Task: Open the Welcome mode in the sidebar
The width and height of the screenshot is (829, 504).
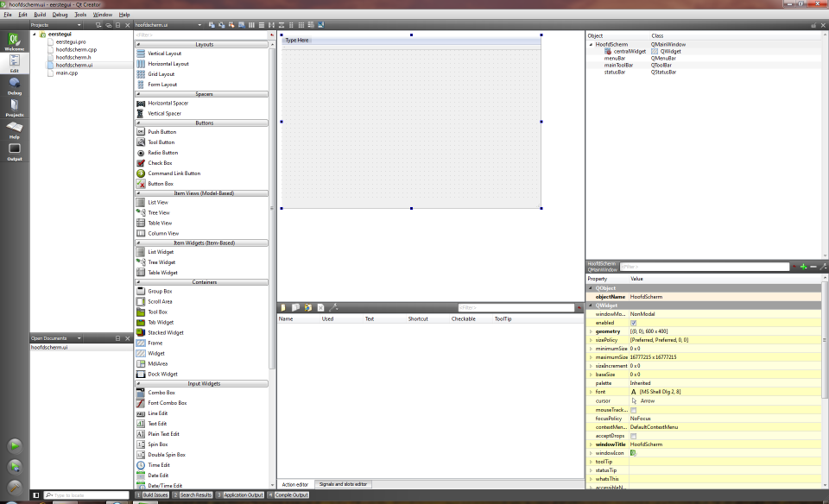Action: tap(14, 41)
